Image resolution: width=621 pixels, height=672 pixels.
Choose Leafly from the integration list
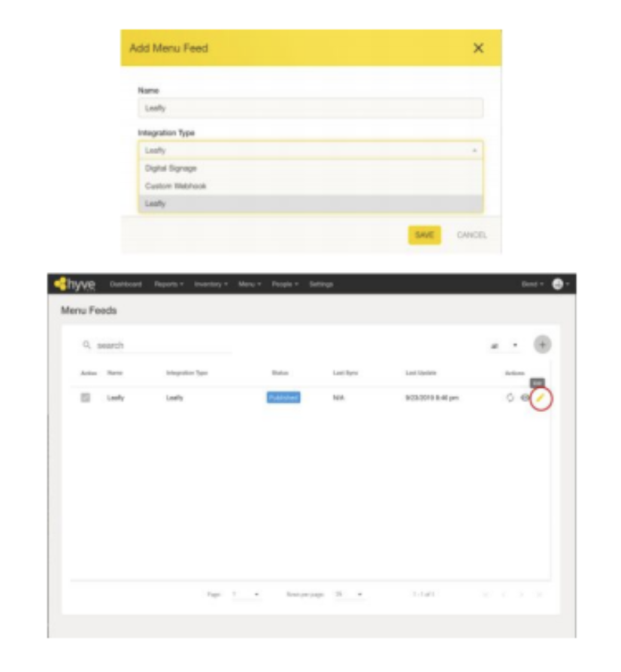pyautogui.click(x=310, y=204)
